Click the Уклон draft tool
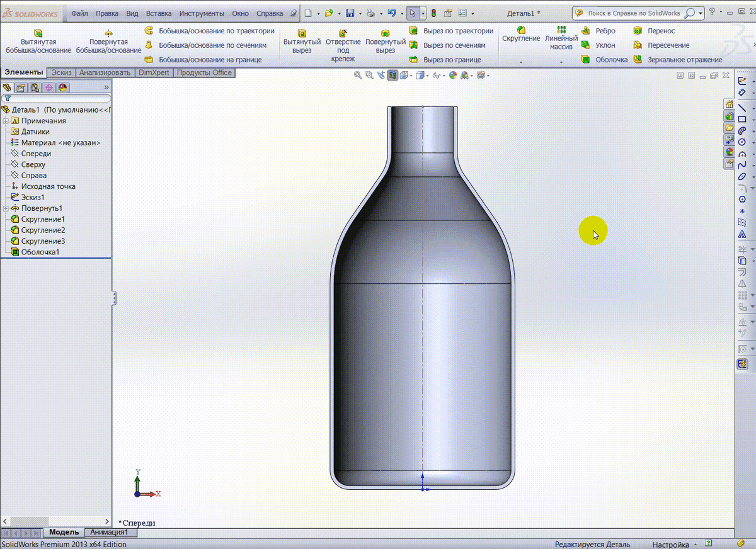 [x=598, y=45]
